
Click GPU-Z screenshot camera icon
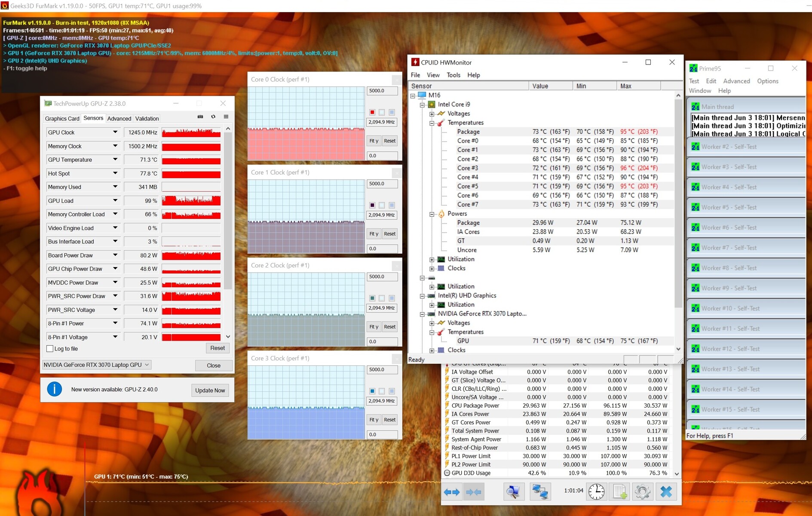(200, 117)
